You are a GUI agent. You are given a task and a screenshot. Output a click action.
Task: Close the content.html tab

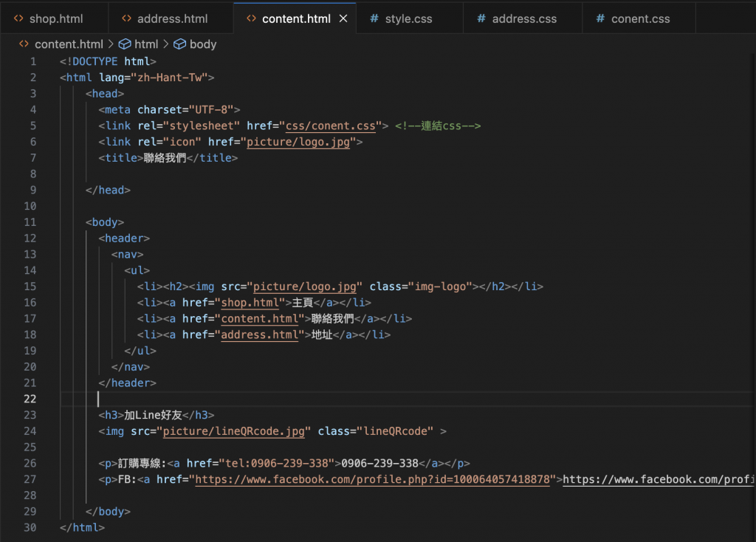pyautogui.click(x=343, y=18)
